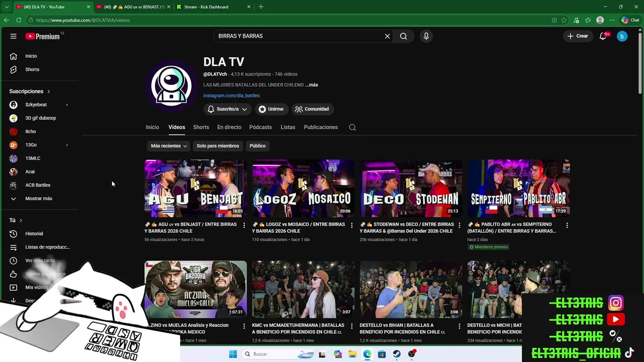
Task: Open options menu for KMC vs MCMADETUHERMANA
Action: click(352, 326)
